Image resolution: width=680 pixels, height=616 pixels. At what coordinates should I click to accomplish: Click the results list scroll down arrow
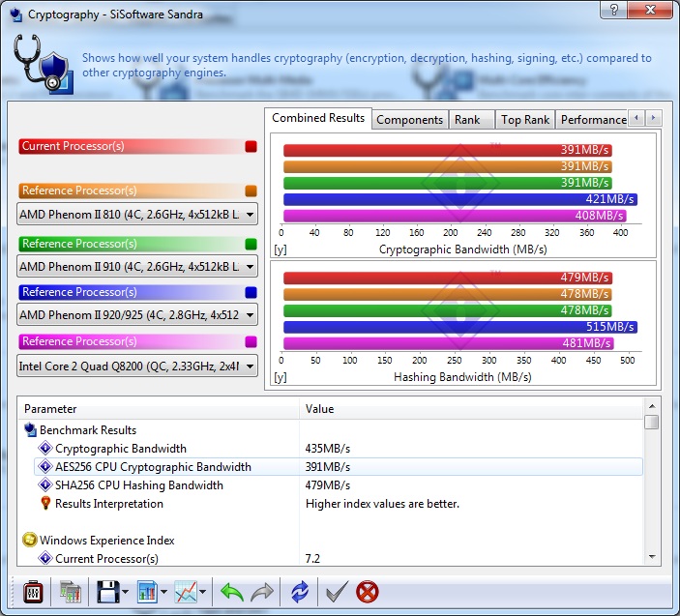click(652, 557)
